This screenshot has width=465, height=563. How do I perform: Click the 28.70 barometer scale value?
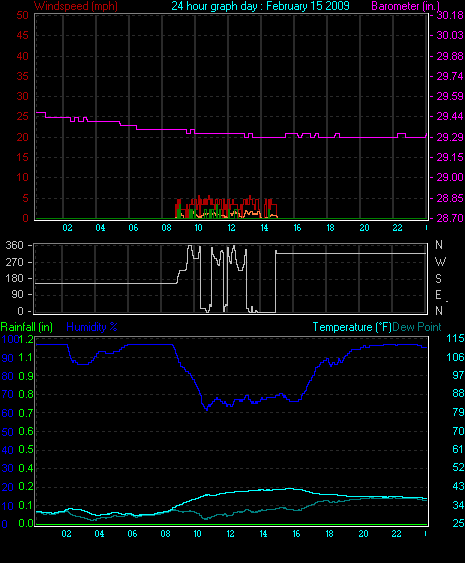point(450,218)
